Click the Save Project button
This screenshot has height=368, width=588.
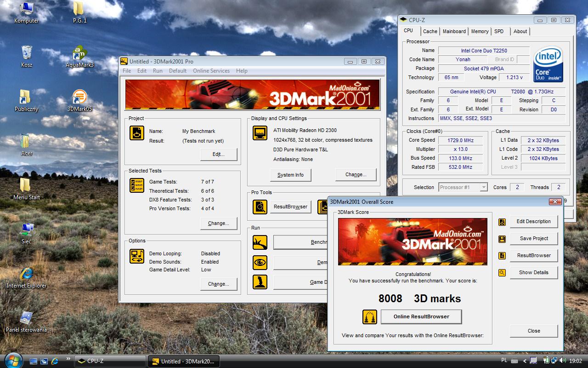point(533,238)
